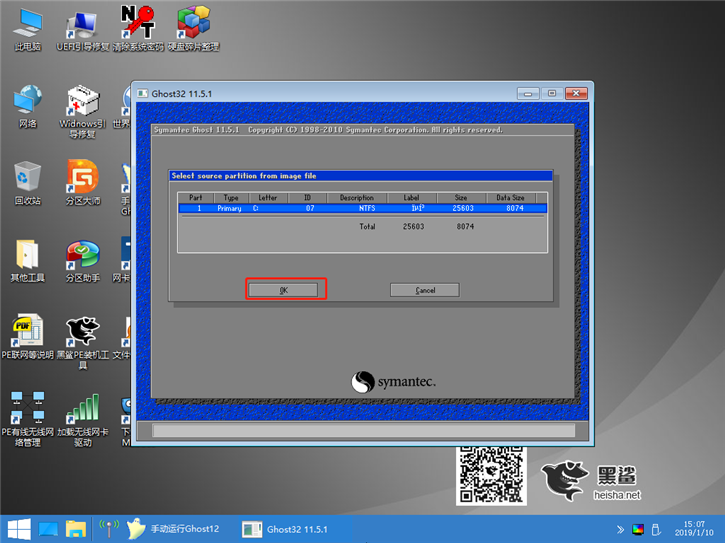
Task: Click the Description column header
Action: point(356,198)
